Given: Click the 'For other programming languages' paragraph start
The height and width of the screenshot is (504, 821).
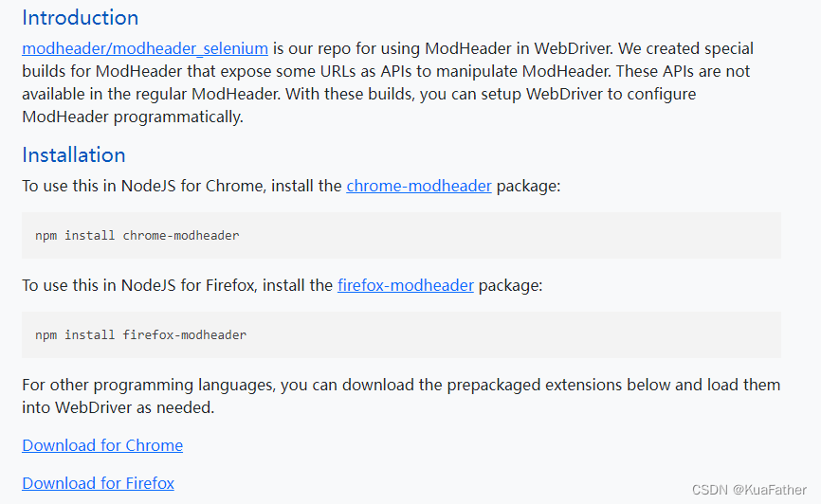Looking at the screenshot, I should click(148, 386).
